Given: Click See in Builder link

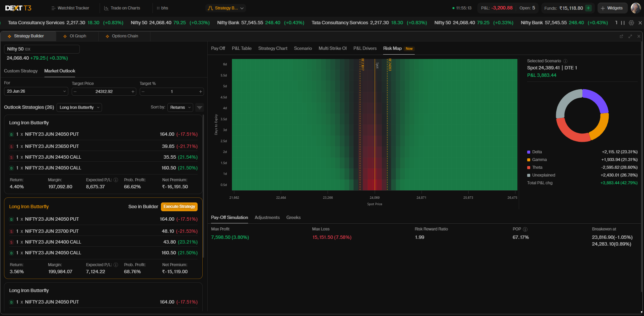Looking at the screenshot, I should coord(143,207).
